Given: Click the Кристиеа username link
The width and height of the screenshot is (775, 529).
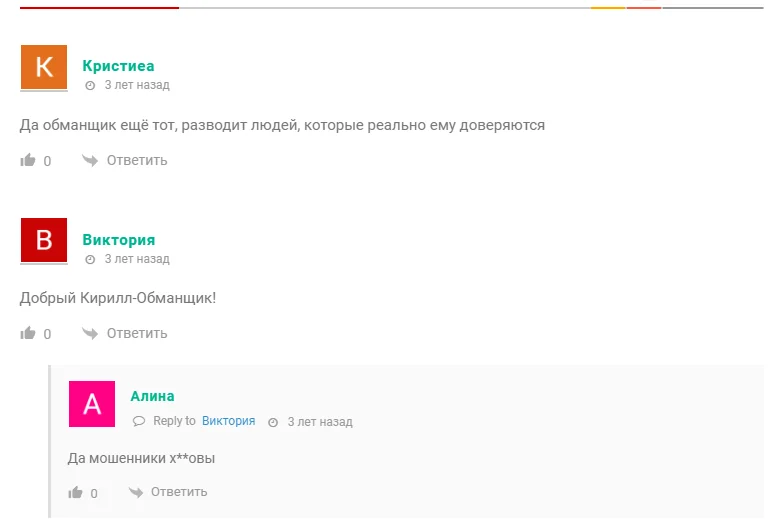Looking at the screenshot, I should point(118,66).
